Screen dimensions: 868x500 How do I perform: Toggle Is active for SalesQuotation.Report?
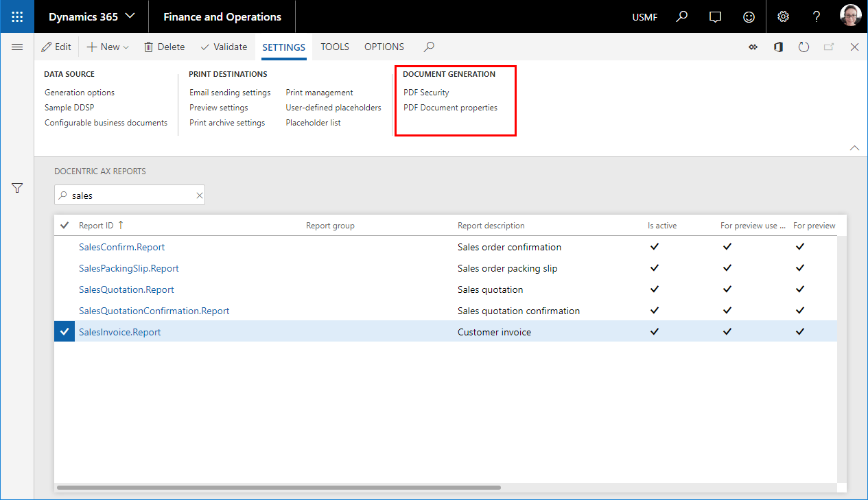pos(655,289)
